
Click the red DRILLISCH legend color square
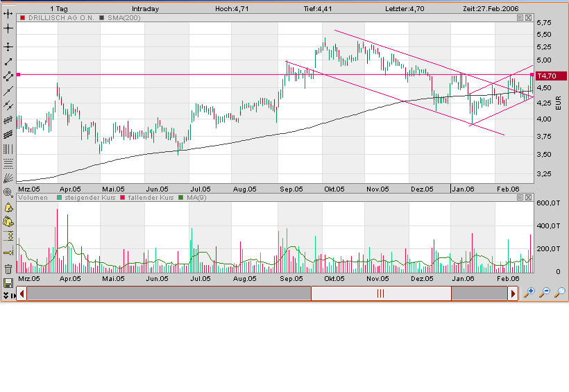(x=22, y=18)
